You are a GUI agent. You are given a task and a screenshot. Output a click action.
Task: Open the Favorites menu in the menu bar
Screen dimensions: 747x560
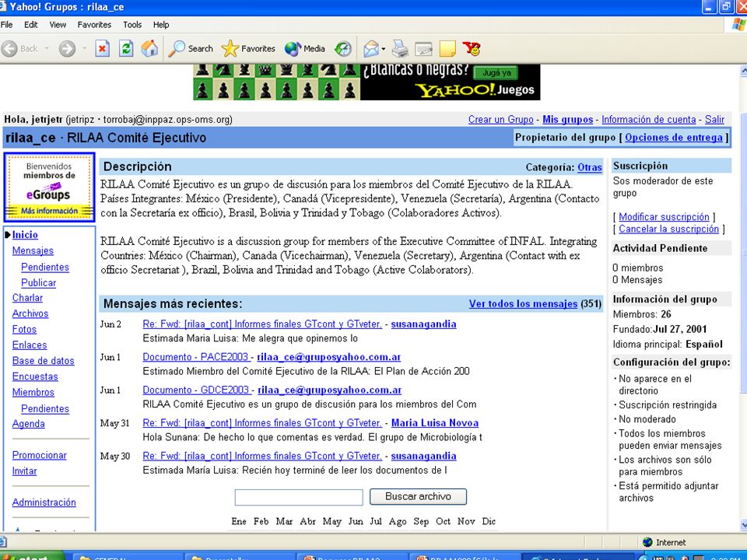point(94,25)
